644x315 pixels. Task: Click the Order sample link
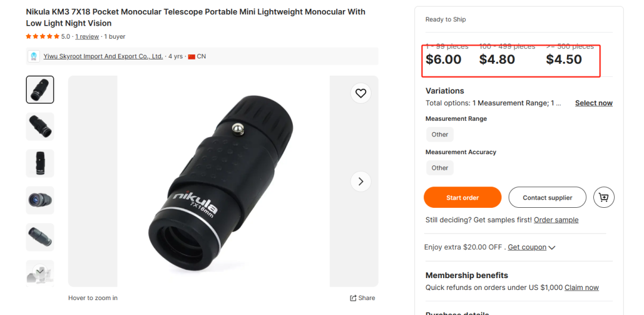(x=556, y=220)
